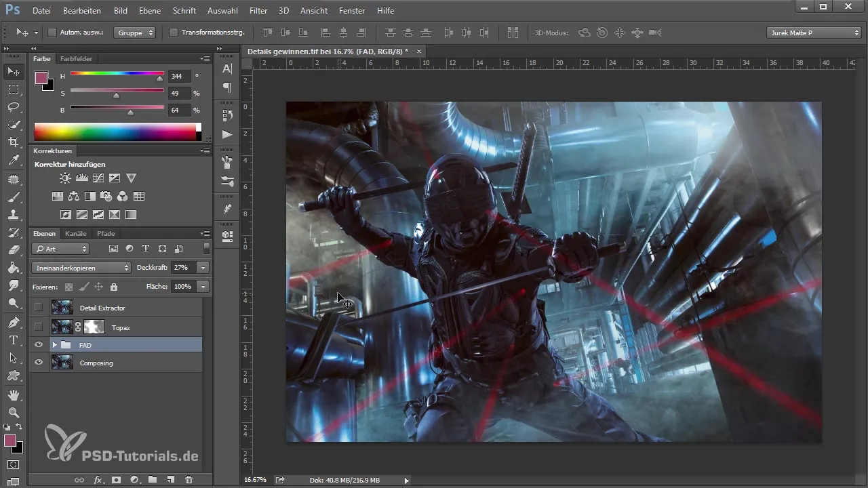The width and height of the screenshot is (868, 488).
Task: Create a new layer
Action: [171, 480]
